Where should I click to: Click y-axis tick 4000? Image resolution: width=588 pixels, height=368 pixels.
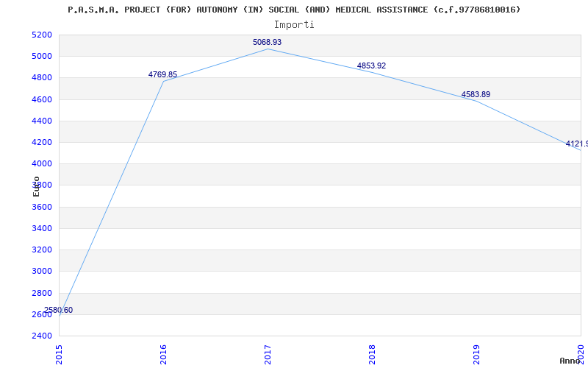point(42,163)
